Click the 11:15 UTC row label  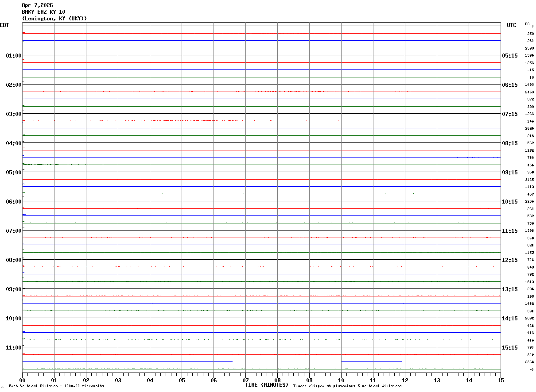tap(510, 231)
